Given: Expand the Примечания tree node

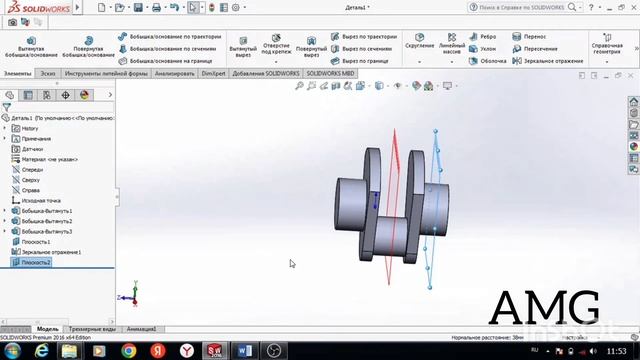Looking at the screenshot, I should click(x=5, y=138).
